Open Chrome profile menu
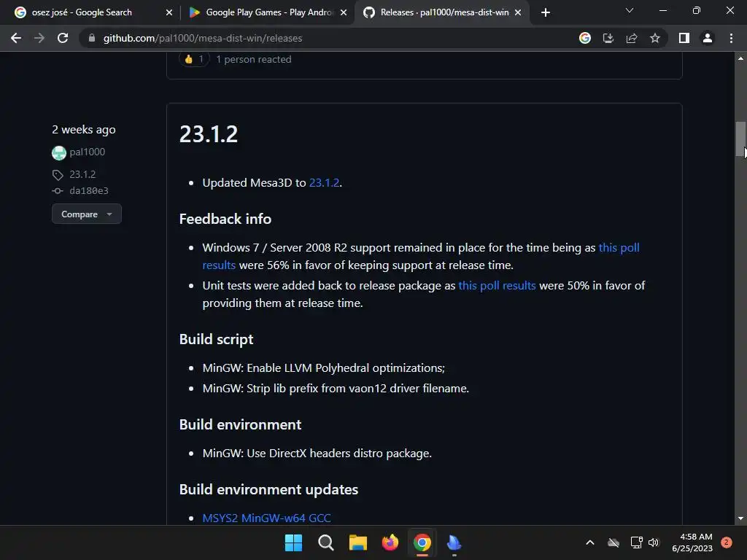This screenshot has height=560, width=747. click(708, 38)
